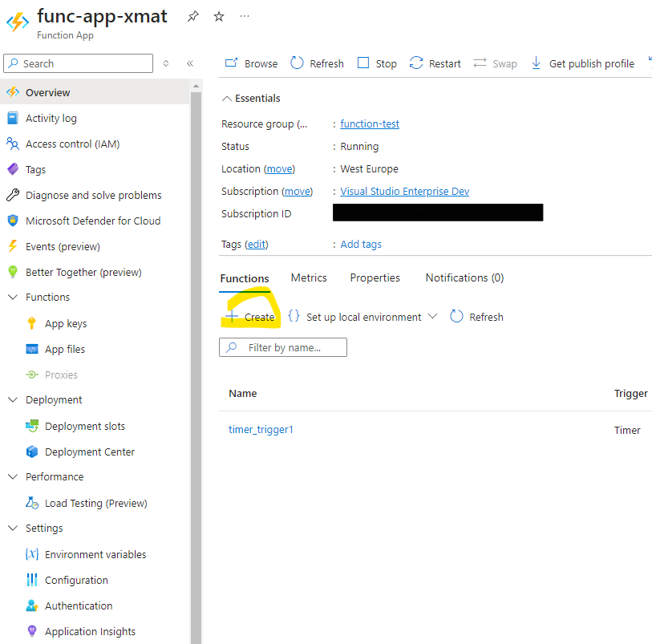The height and width of the screenshot is (644, 652).
Task: Sort by the Name column header
Action: pos(243,393)
